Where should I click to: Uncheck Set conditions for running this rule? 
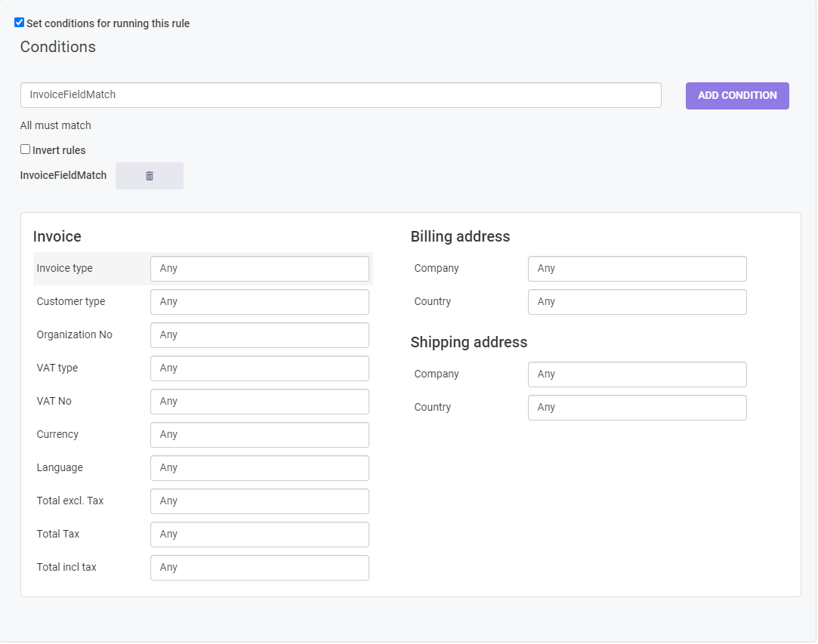(x=20, y=23)
